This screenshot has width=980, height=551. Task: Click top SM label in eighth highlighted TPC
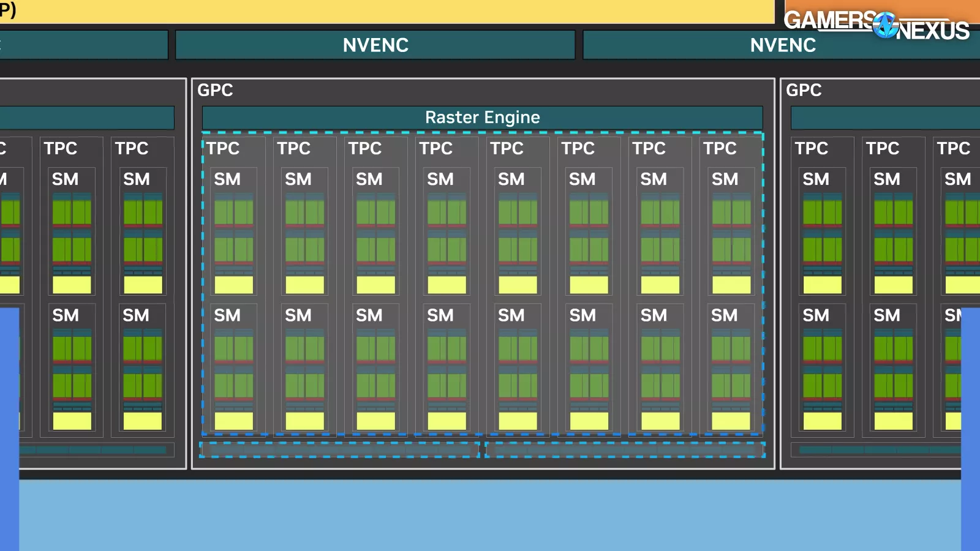tap(725, 179)
